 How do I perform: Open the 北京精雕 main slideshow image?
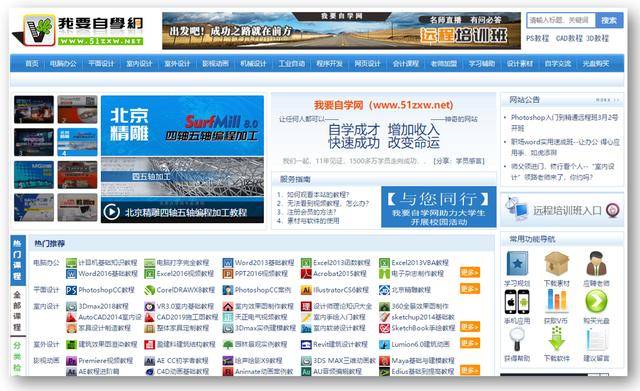[x=182, y=159]
